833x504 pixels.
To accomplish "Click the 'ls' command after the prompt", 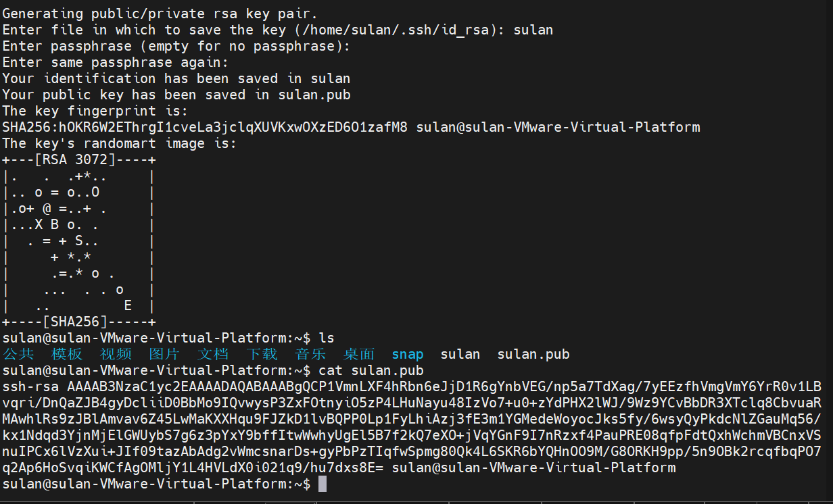I will [x=327, y=338].
